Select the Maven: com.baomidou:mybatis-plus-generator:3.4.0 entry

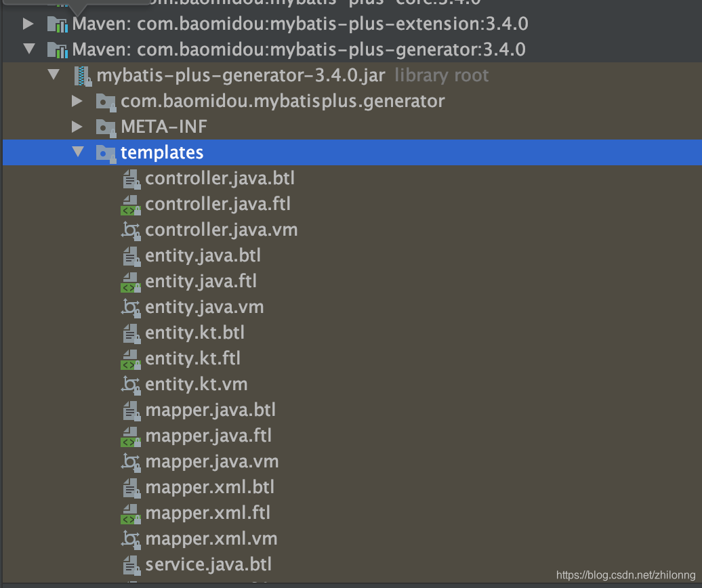299,49
